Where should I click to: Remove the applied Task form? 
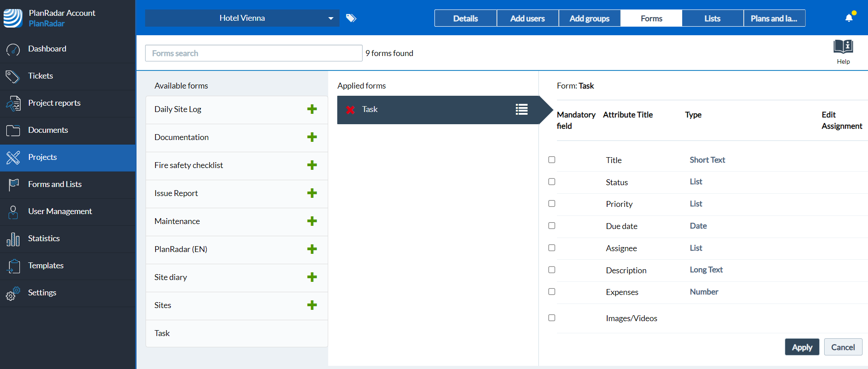click(350, 110)
